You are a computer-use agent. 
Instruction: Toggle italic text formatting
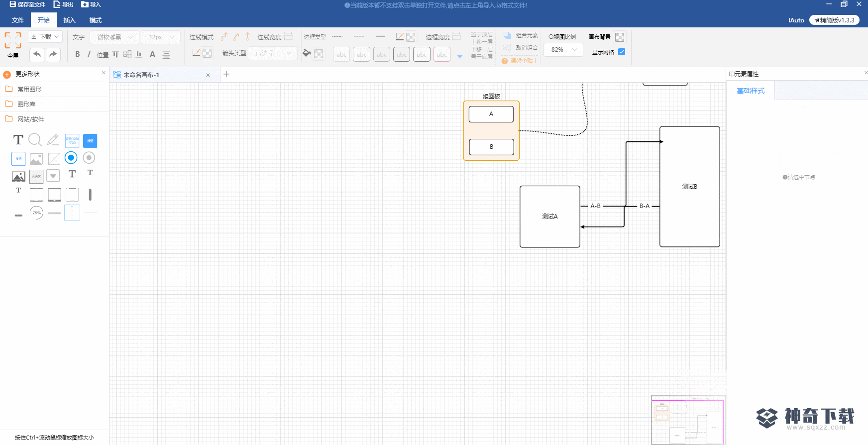(89, 54)
